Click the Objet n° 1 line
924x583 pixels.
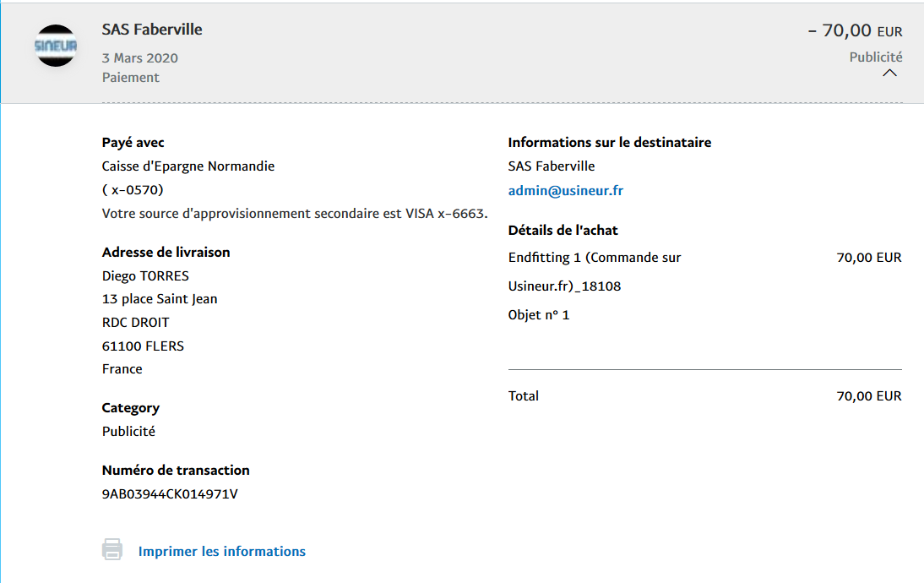coord(539,315)
